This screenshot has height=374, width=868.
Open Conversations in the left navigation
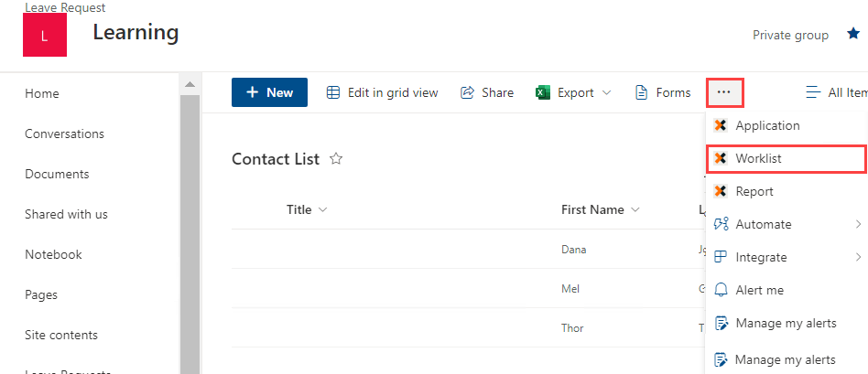click(64, 134)
